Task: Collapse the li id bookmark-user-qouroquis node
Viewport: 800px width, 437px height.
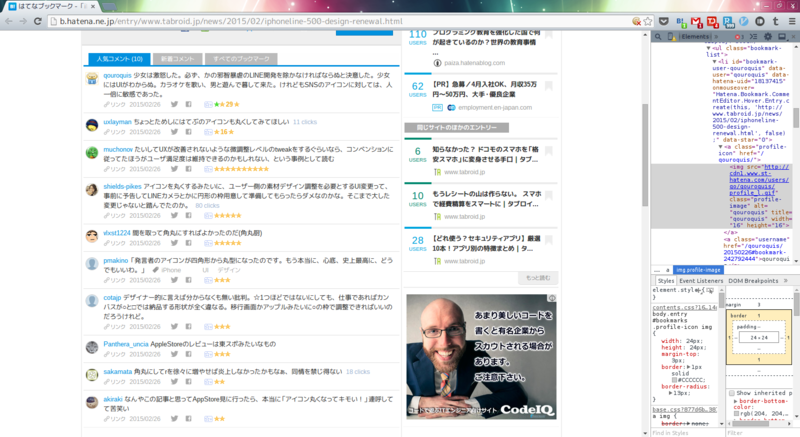Action: click(x=714, y=61)
